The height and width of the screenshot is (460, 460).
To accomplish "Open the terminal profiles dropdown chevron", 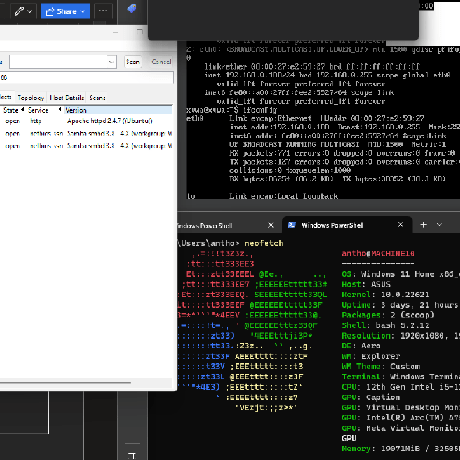I will pos(439,225).
